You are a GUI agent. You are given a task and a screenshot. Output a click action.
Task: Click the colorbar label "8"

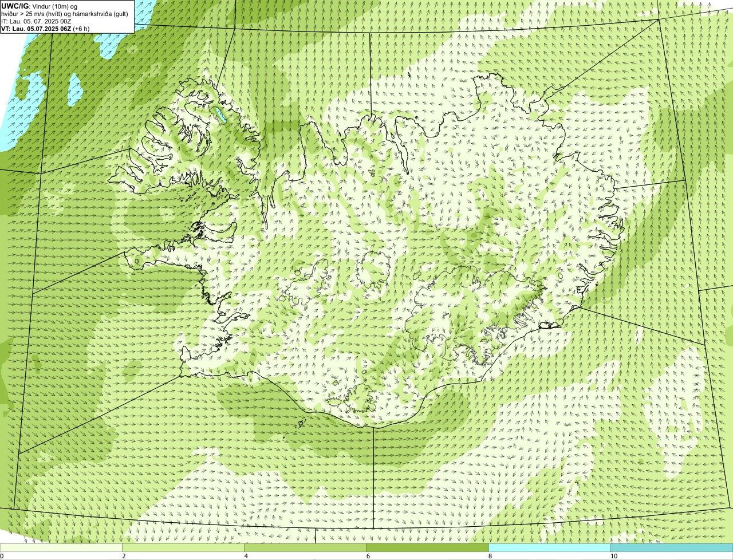(490, 556)
